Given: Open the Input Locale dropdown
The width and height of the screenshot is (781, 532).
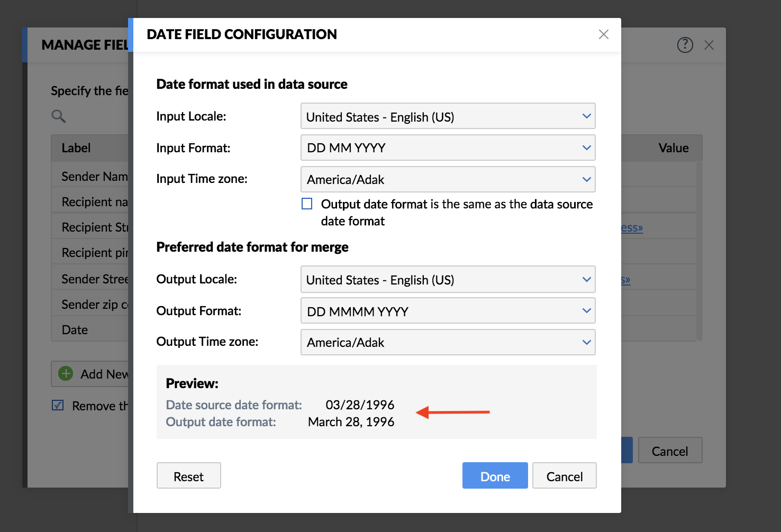Looking at the screenshot, I should pos(448,116).
